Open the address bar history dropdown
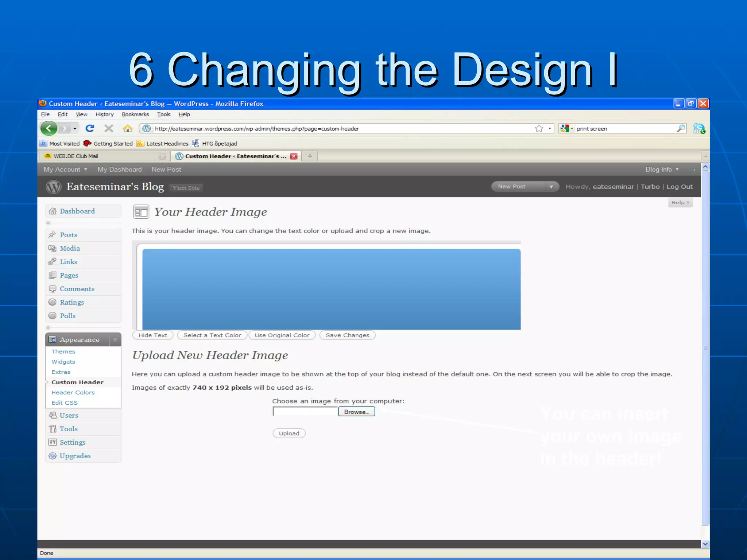 coord(550,128)
